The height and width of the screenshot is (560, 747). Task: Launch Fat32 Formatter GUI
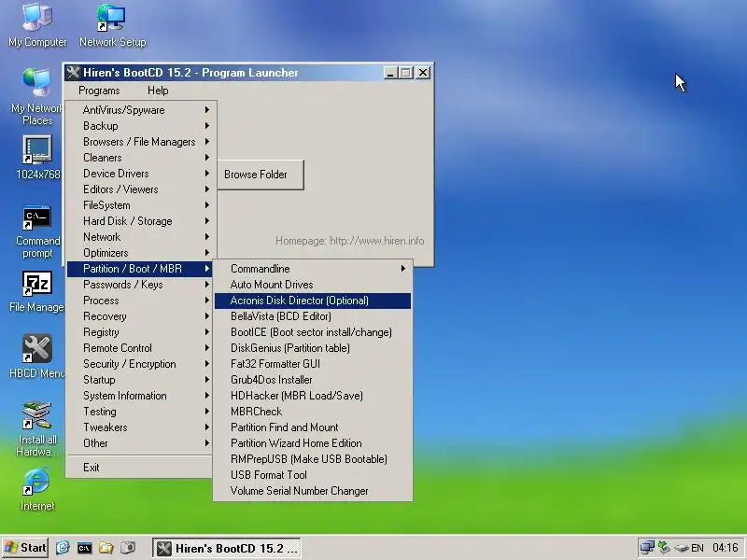point(313,364)
